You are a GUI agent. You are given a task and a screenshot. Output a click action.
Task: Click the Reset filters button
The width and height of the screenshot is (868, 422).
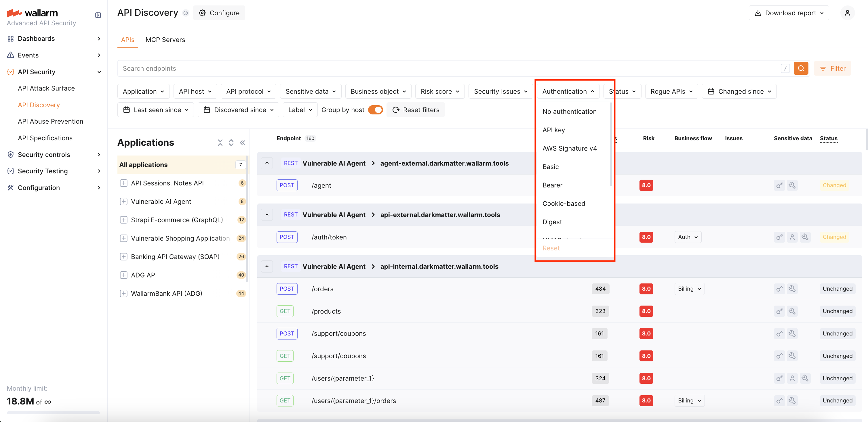click(x=416, y=110)
